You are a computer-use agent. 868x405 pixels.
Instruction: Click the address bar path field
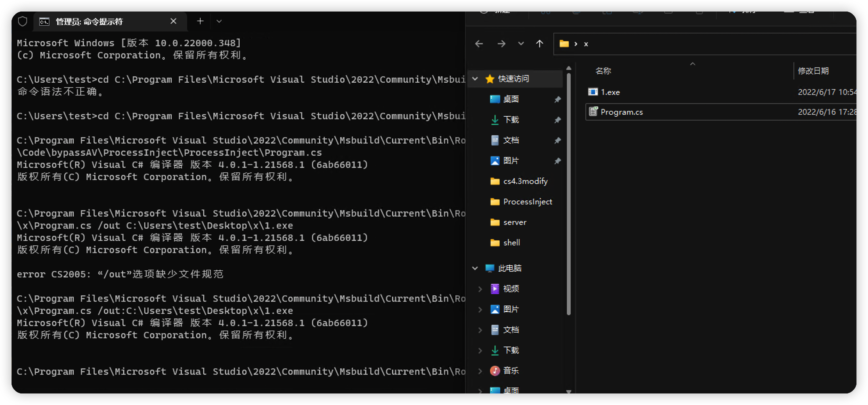click(708, 44)
